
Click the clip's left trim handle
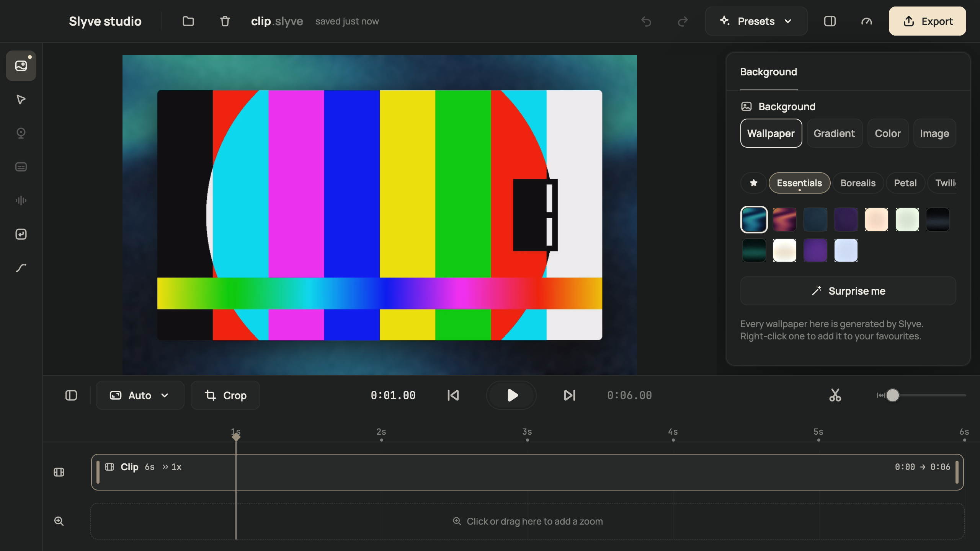click(x=98, y=472)
